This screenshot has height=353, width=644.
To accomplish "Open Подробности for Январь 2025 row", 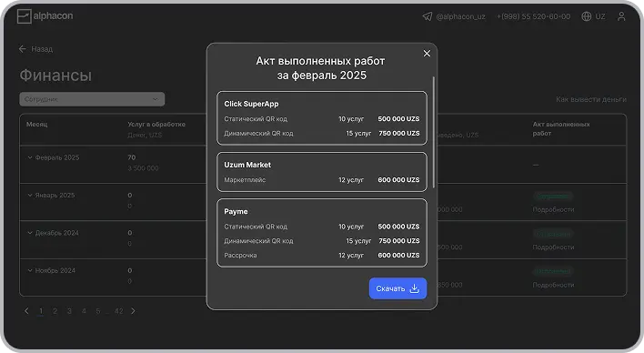I will click(553, 209).
